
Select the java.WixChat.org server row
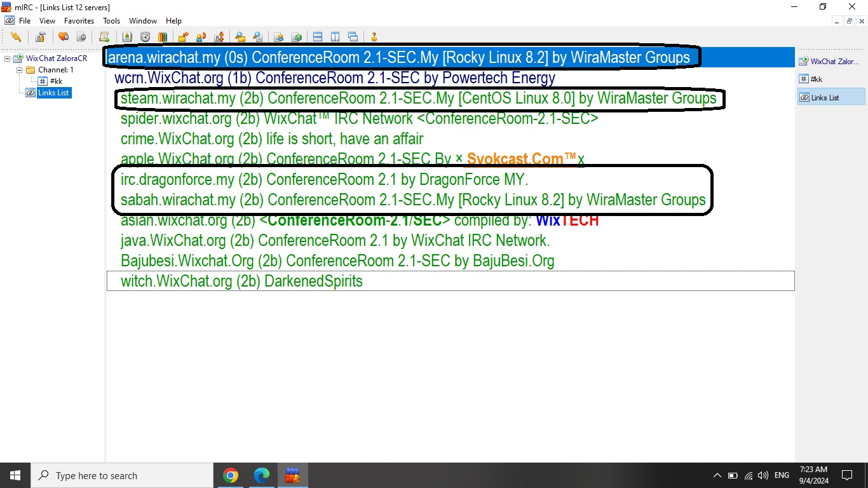tap(451, 241)
